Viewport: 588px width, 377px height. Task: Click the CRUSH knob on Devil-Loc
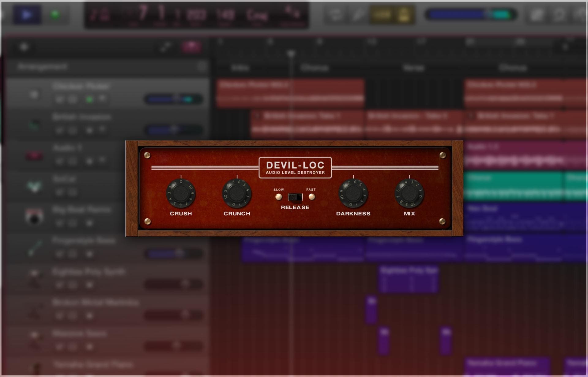[x=181, y=193]
